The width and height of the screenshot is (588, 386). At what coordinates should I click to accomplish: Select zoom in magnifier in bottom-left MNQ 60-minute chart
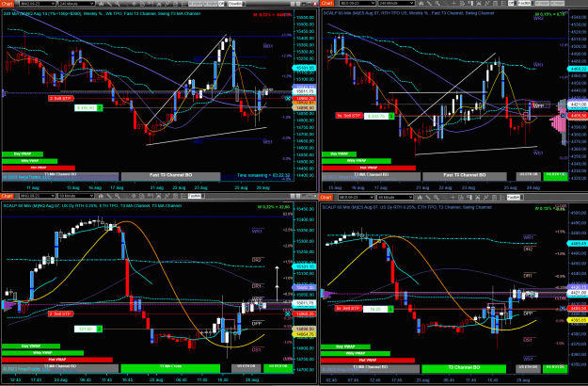[x=118, y=196]
